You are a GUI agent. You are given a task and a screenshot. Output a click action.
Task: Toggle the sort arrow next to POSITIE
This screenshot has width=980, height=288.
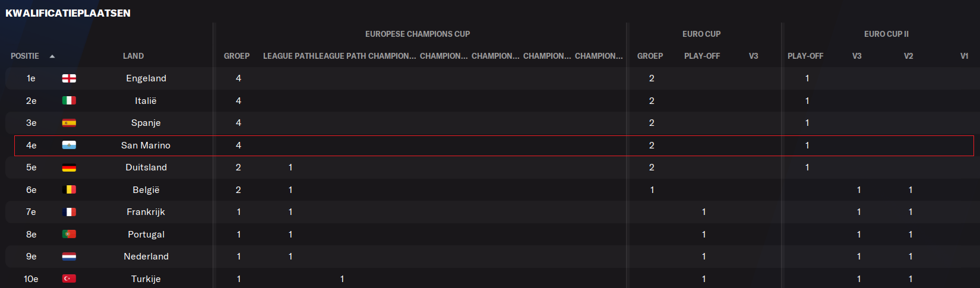tap(52, 56)
